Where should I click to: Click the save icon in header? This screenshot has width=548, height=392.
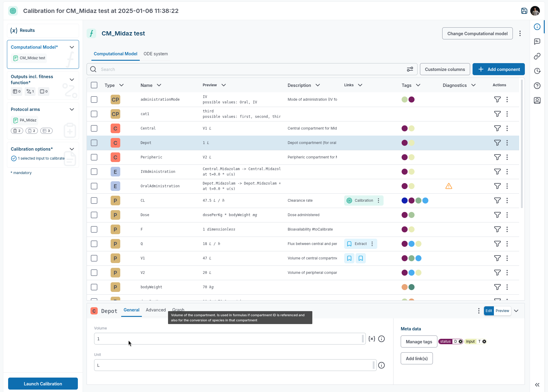tap(524, 11)
